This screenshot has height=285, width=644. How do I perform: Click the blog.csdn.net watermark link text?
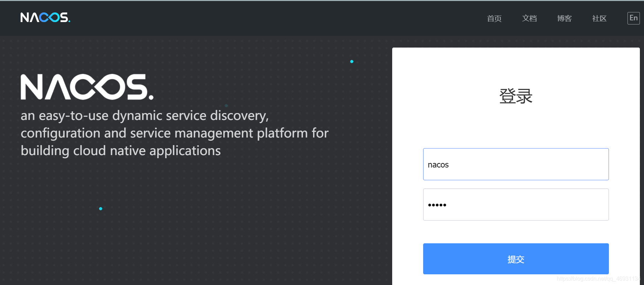(599, 279)
